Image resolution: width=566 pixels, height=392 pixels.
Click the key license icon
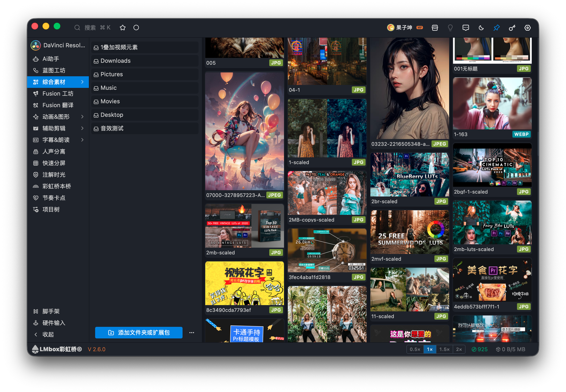click(x=512, y=28)
